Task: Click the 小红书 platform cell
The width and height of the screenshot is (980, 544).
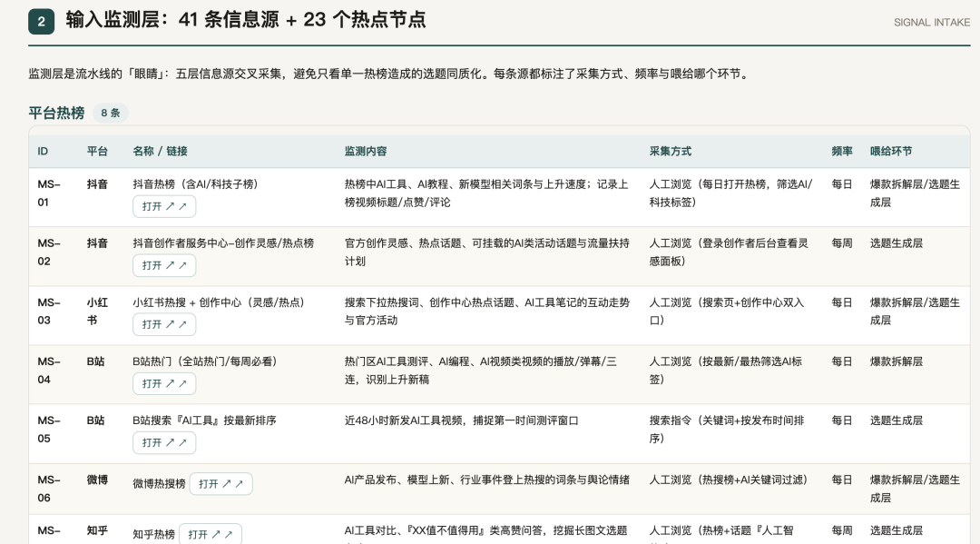Action: pyautogui.click(x=97, y=312)
